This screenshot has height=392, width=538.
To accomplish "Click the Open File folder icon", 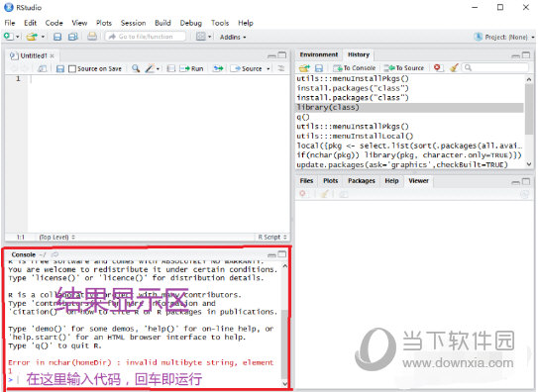I will 32,37.
